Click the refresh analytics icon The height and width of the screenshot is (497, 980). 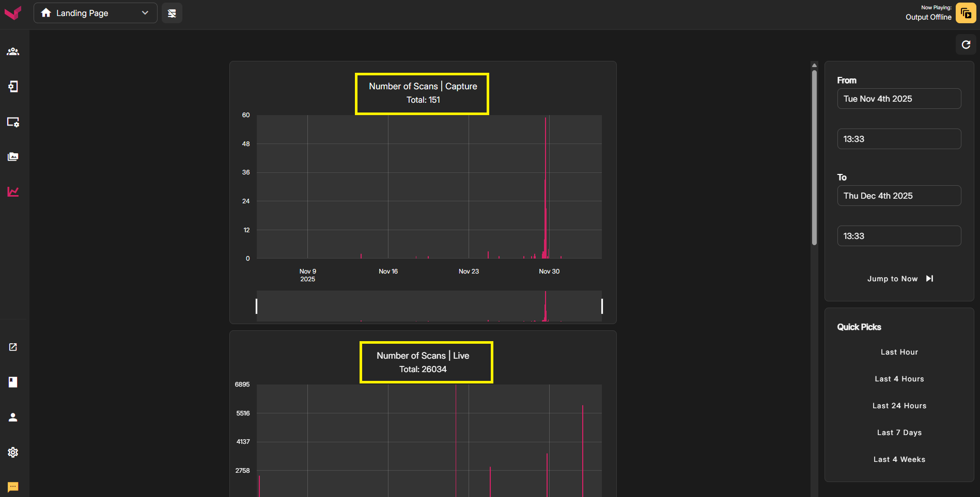966,45
